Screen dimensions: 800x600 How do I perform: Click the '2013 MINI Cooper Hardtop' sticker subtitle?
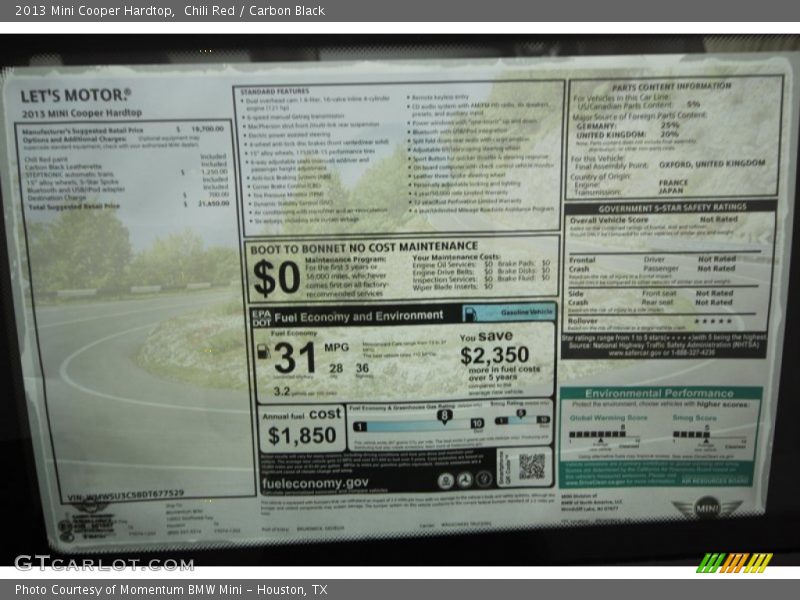82,113
